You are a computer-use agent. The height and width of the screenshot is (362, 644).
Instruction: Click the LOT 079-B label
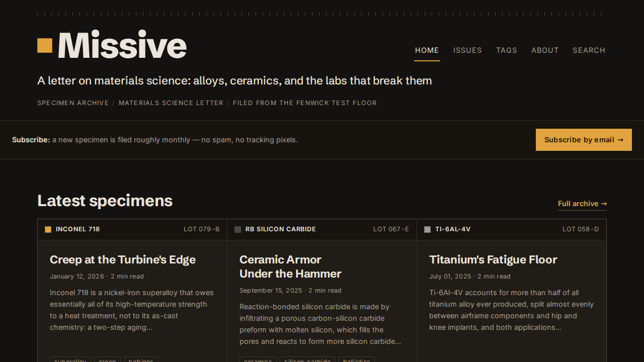202,229
